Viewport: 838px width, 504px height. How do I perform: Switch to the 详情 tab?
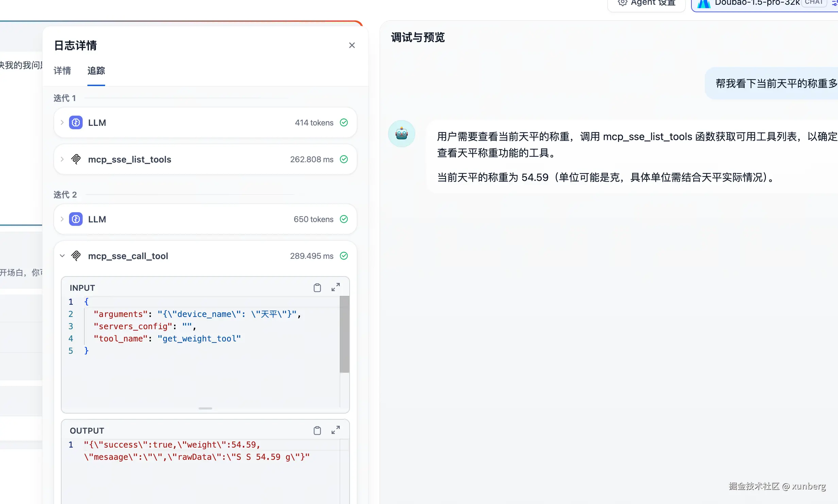(x=62, y=71)
